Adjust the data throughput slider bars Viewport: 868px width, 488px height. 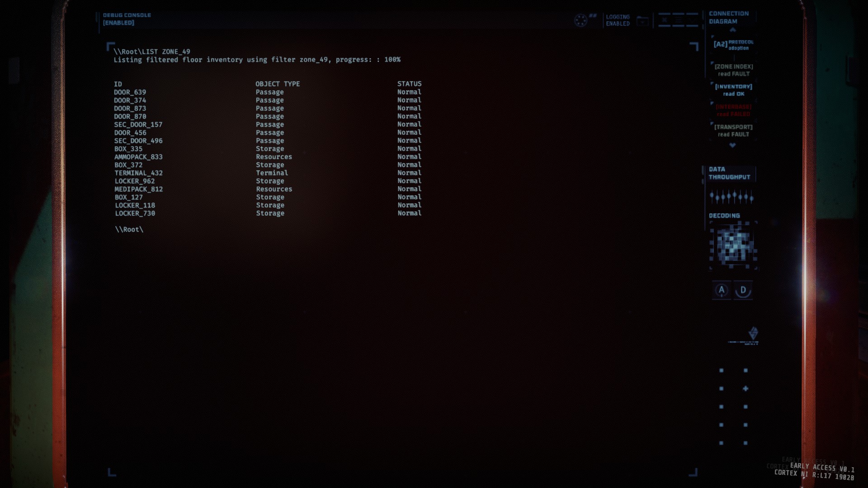[x=731, y=197]
